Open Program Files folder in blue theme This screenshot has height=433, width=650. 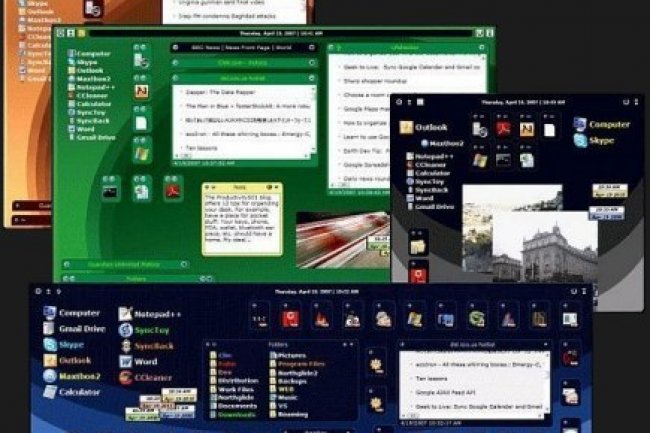click(302, 363)
